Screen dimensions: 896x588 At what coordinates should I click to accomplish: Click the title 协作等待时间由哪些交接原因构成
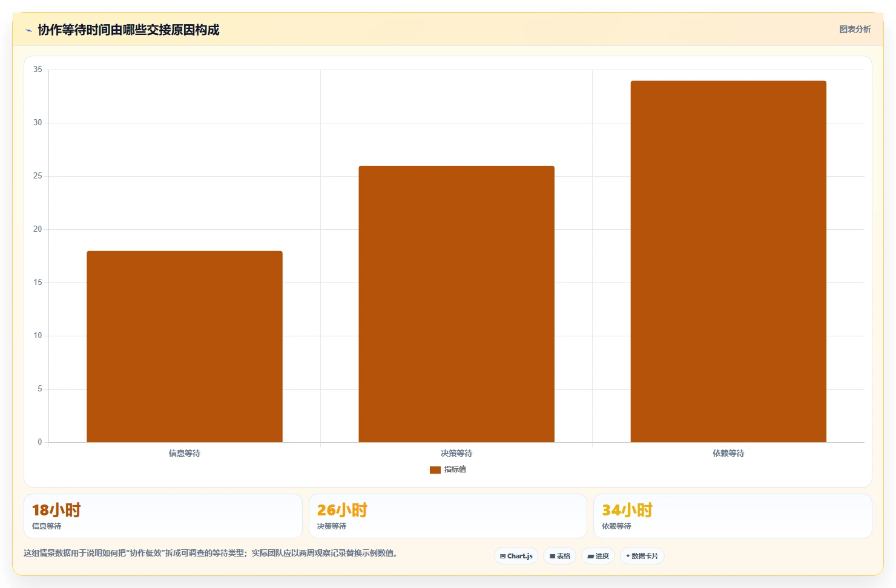click(128, 30)
